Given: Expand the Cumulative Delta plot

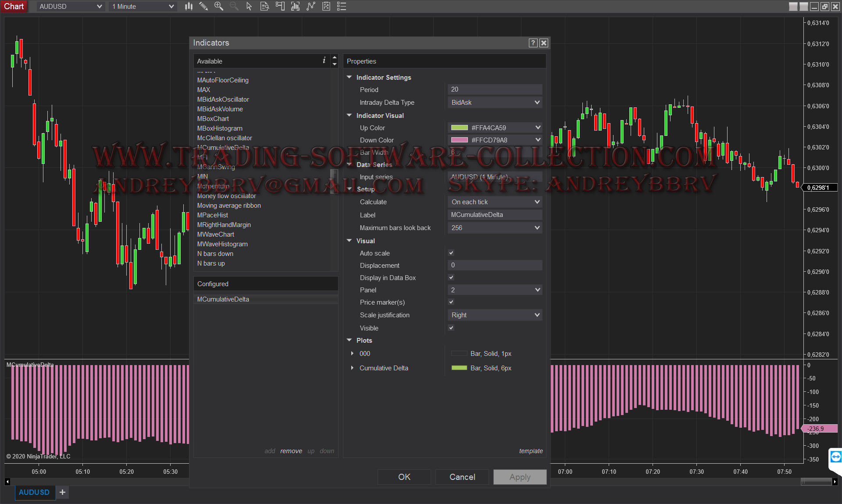Looking at the screenshot, I should point(352,368).
